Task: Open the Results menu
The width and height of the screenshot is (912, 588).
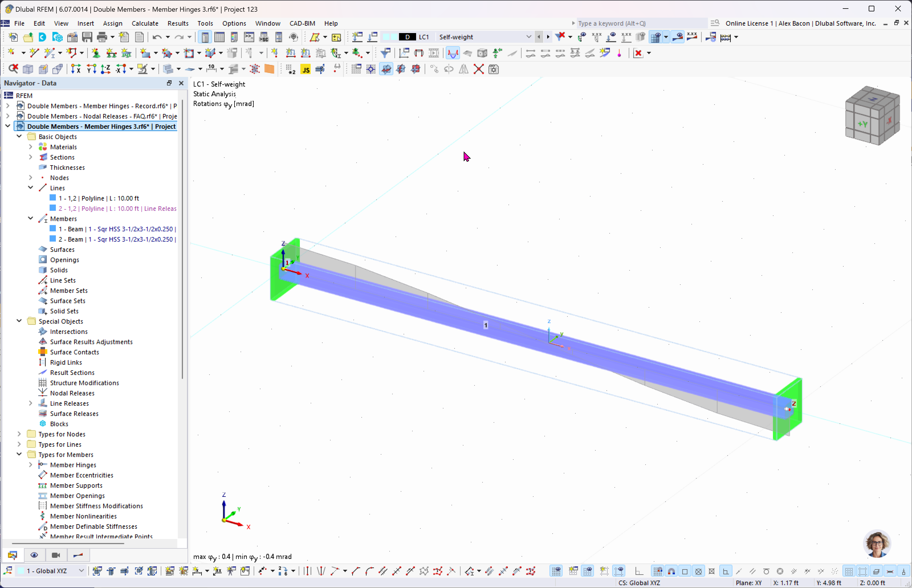Action: tap(178, 23)
